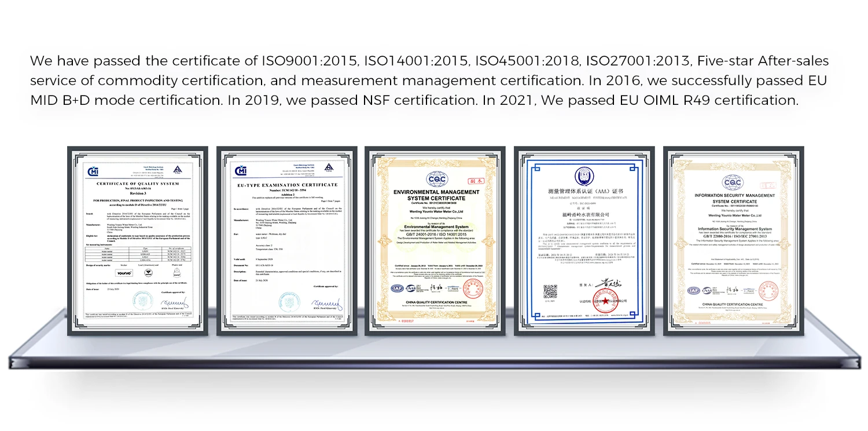868x431 pixels.
Task: Click the text line starting "service of commodity certification"
Action: (x=429, y=81)
